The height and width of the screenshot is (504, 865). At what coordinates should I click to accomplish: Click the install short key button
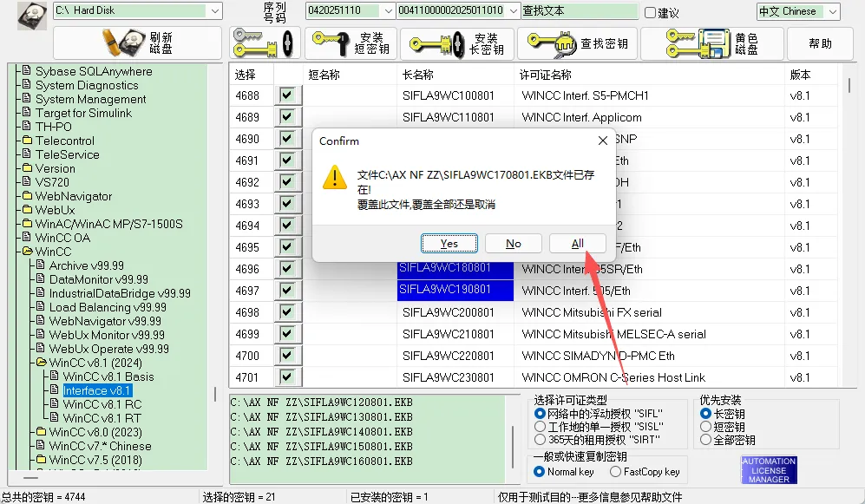[351, 43]
